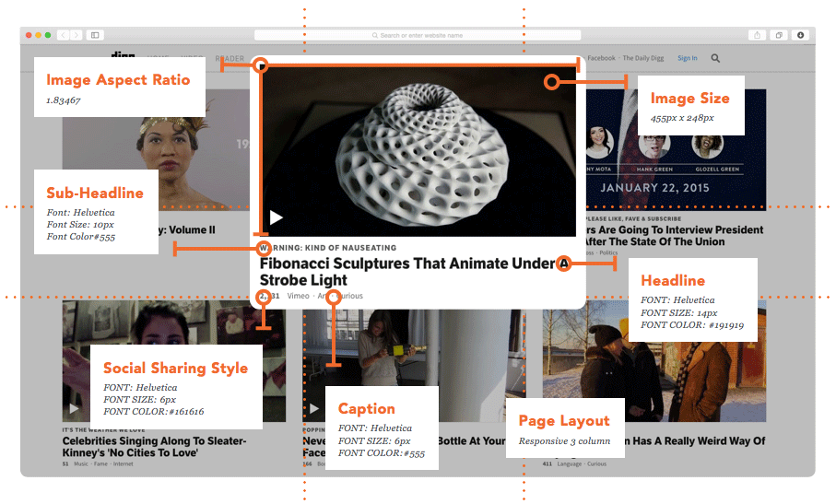Open The Daily Digg link
The height and width of the screenshot is (504, 836).
click(643, 58)
